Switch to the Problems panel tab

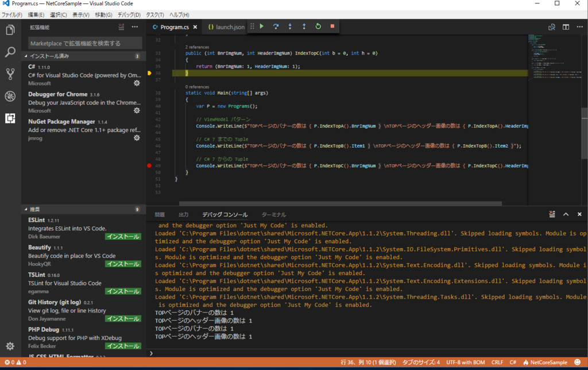[160, 215]
